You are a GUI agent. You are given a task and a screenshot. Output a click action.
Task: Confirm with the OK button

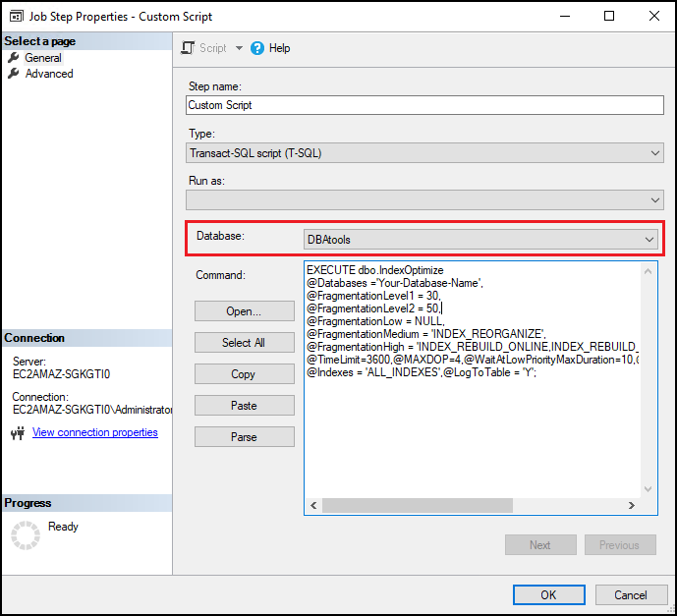pos(548,594)
